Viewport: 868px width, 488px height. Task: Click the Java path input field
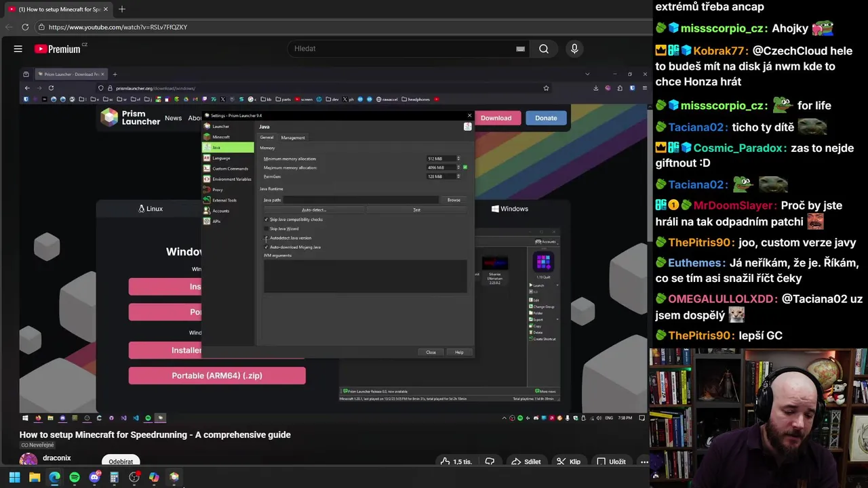click(x=361, y=200)
